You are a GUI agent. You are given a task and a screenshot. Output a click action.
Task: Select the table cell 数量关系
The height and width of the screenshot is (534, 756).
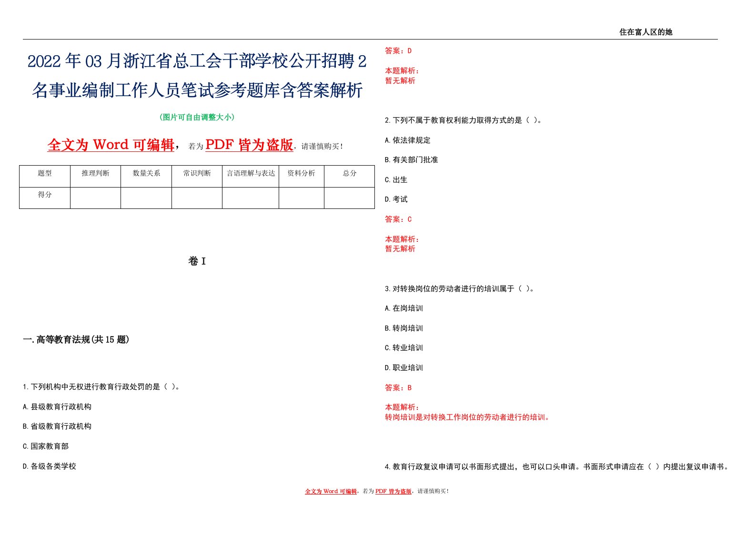tap(146, 177)
